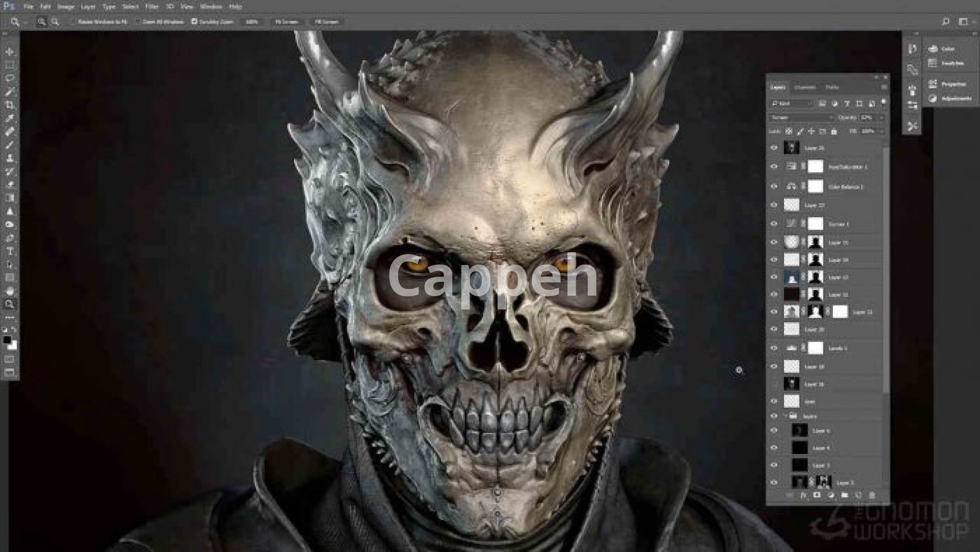Select the Hand tool
980x552 pixels.
10,291
